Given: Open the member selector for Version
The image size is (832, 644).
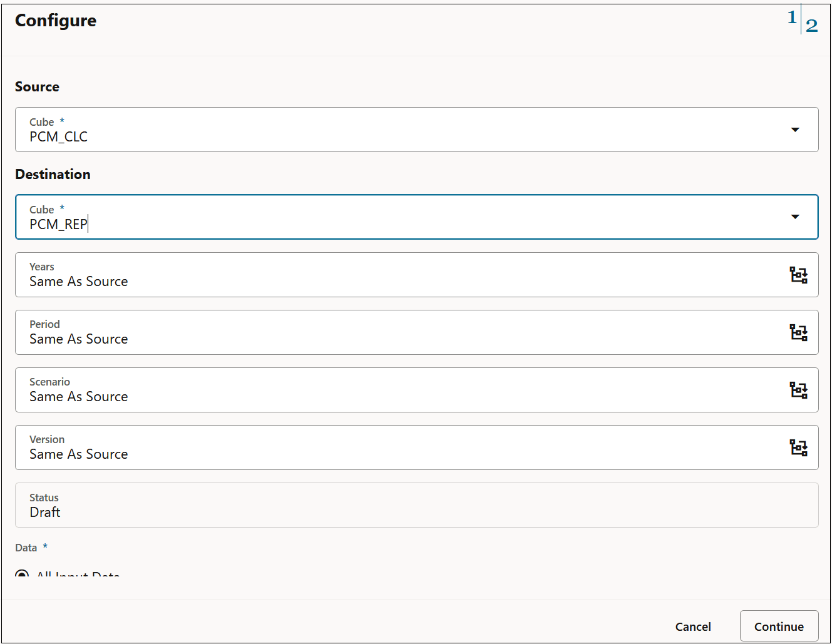Looking at the screenshot, I should click(799, 447).
